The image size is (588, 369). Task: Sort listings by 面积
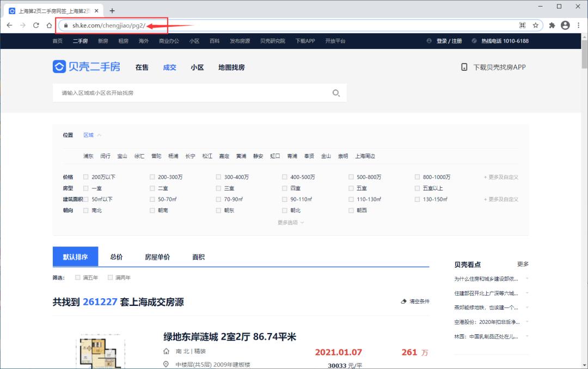point(198,257)
